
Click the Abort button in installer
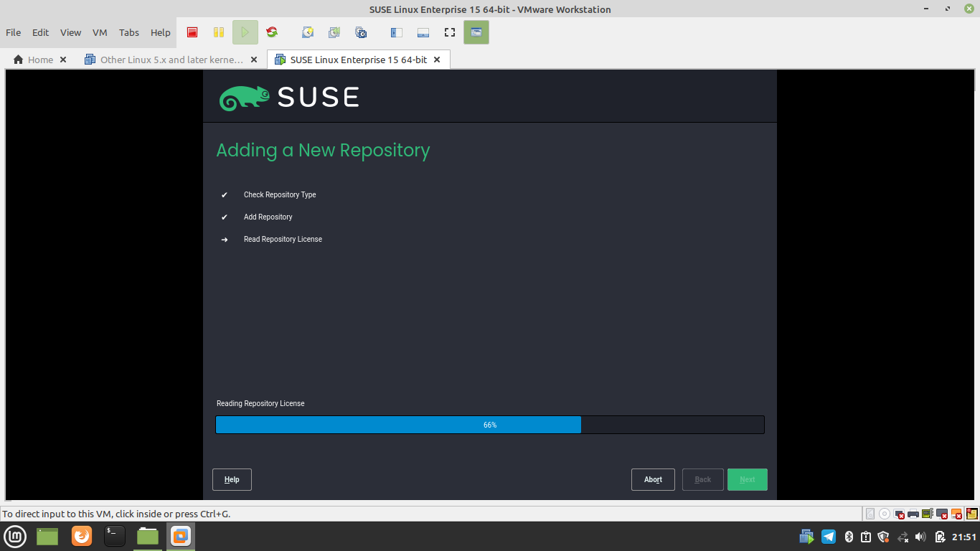(653, 479)
